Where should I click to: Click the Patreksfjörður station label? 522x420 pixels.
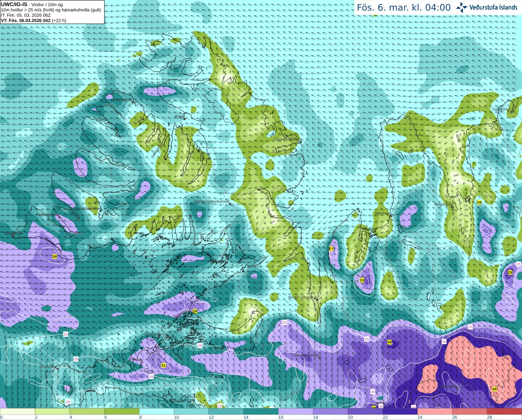(47, 214)
